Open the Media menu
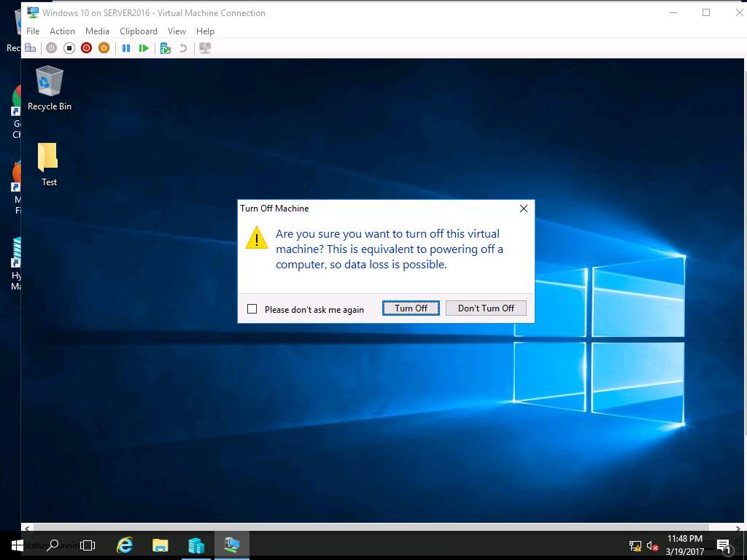The height and width of the screenshot is (560, 747). 97,31
